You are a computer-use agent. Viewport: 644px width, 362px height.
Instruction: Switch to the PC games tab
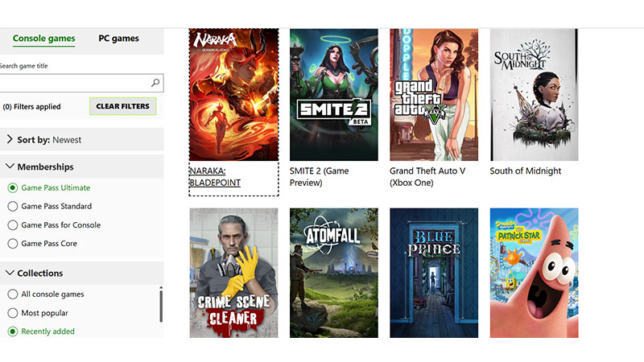coord(118,38)
